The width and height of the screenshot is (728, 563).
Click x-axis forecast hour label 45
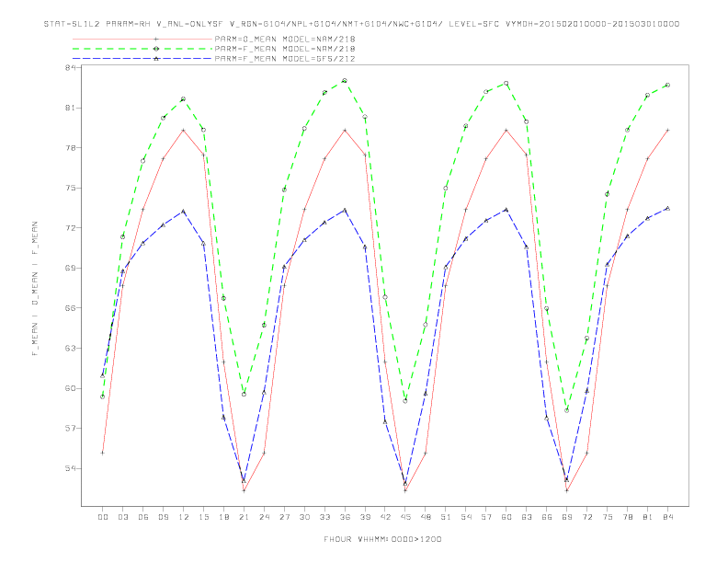click(x=405, y=517)
